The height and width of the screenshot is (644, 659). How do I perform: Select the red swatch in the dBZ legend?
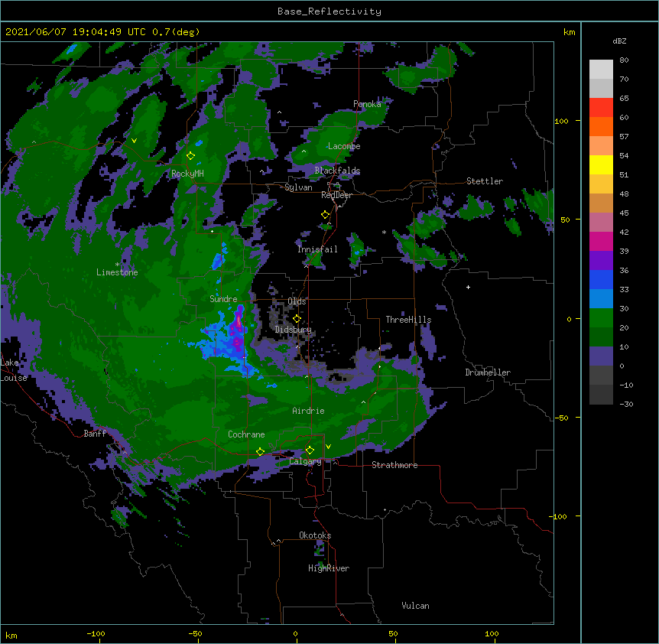pyautogui.click(x=601, y=108)
